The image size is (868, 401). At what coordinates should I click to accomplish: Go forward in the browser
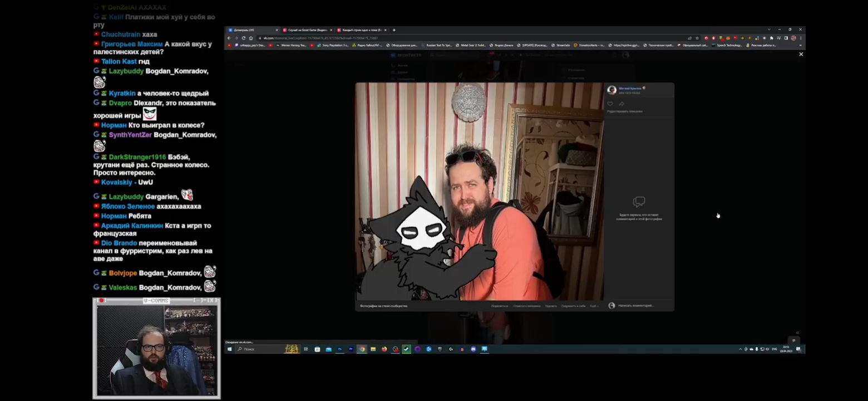236,38
